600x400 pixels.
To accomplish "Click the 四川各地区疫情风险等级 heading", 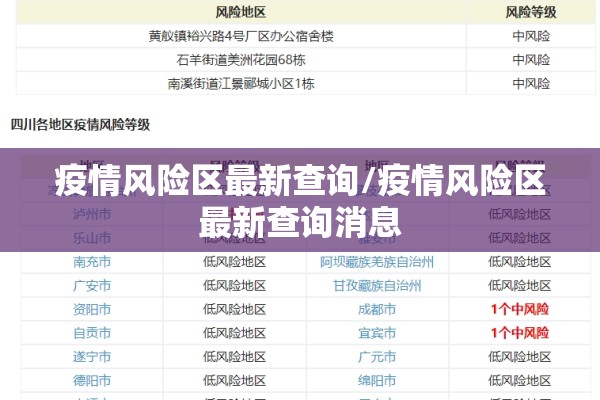I will click(x=80, y=125).
